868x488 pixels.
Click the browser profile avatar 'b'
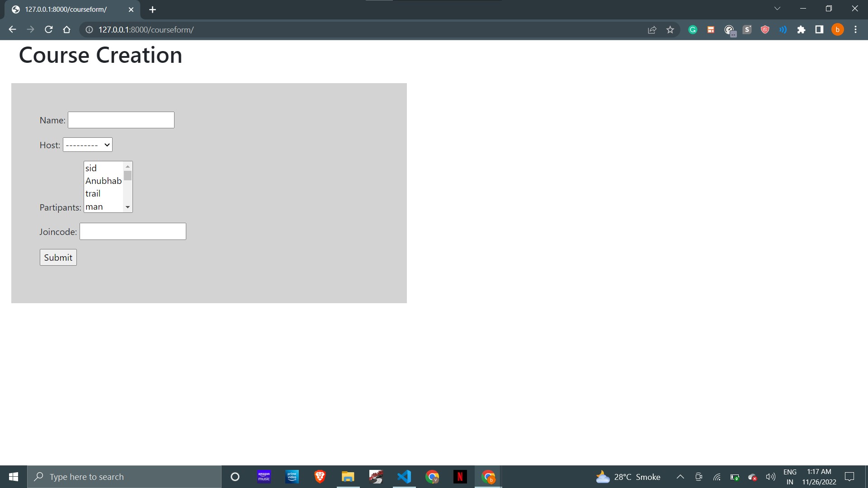(x=837, y=29)
